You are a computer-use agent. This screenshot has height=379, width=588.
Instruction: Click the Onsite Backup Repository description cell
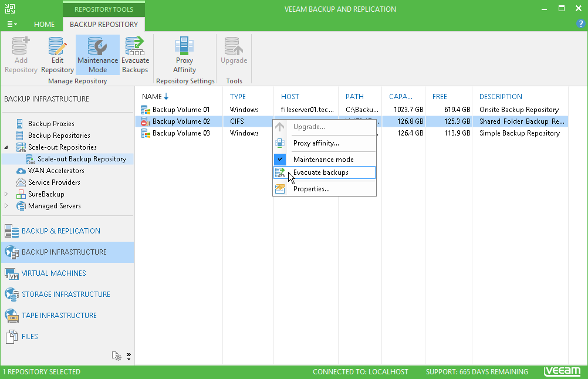(x=519, y=110)
